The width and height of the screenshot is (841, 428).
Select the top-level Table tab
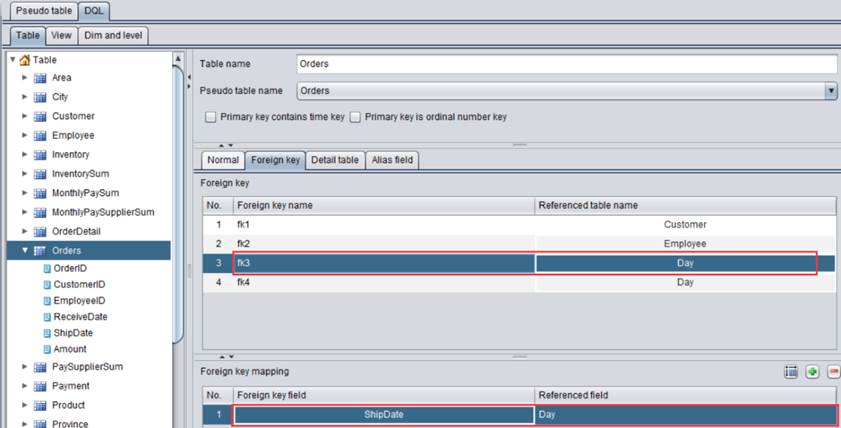(28, 35)
